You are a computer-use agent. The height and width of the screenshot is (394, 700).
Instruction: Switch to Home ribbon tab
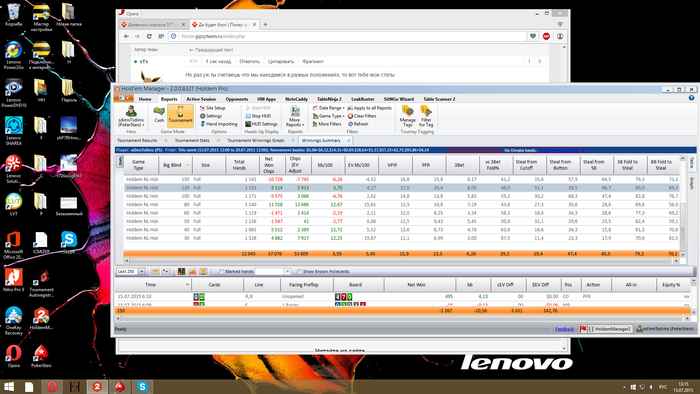click(x=145, y=99)
